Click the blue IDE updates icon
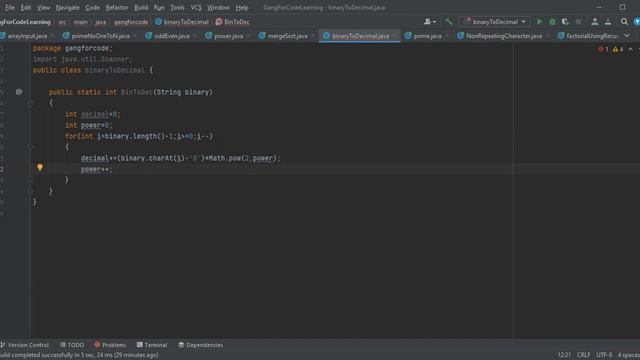The image size is (640, 360). [637, 22]
